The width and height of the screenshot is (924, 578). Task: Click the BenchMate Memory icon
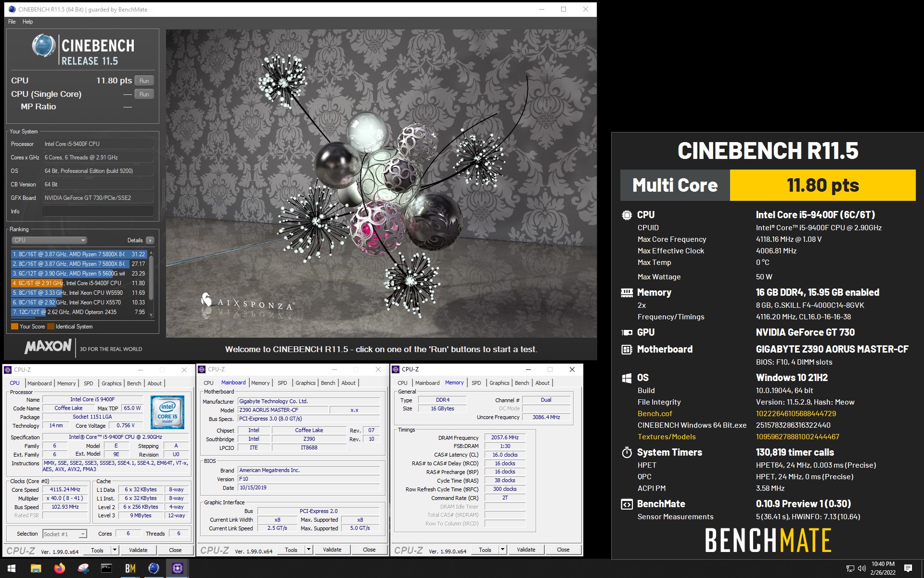[x=627, y=292]
